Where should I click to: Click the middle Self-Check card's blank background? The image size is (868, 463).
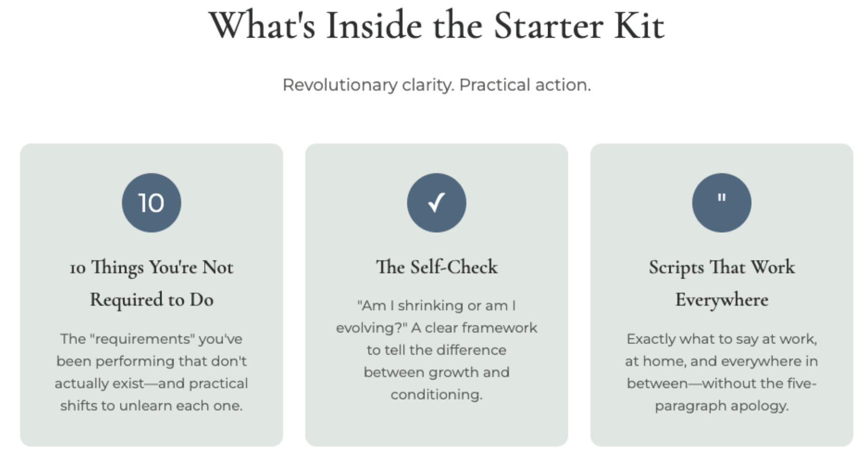click(x=436, y=426)
